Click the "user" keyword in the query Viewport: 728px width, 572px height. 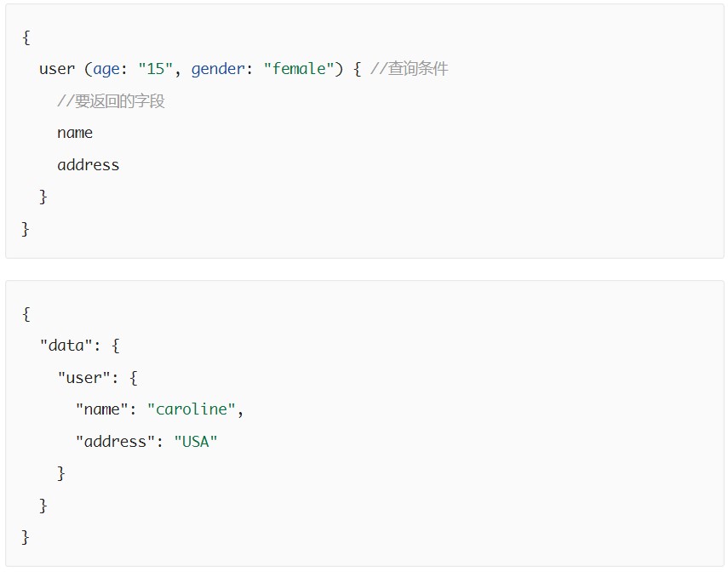click(57, 69)
